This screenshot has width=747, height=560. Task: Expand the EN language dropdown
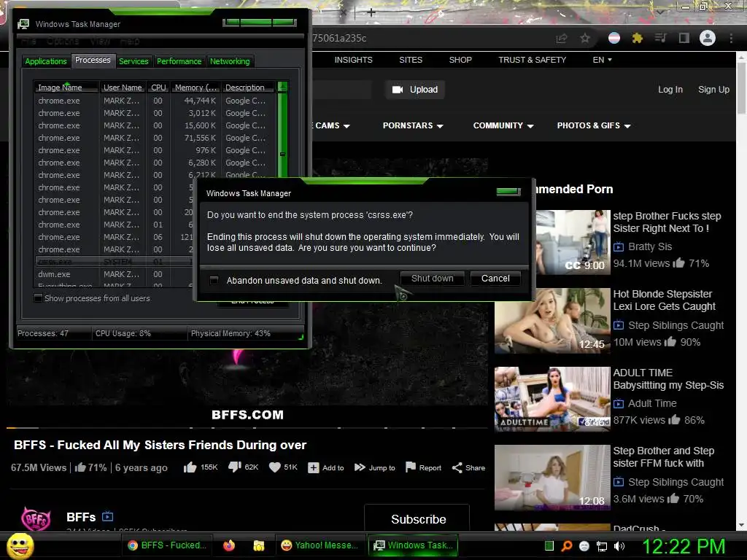[x=602, y=60]
